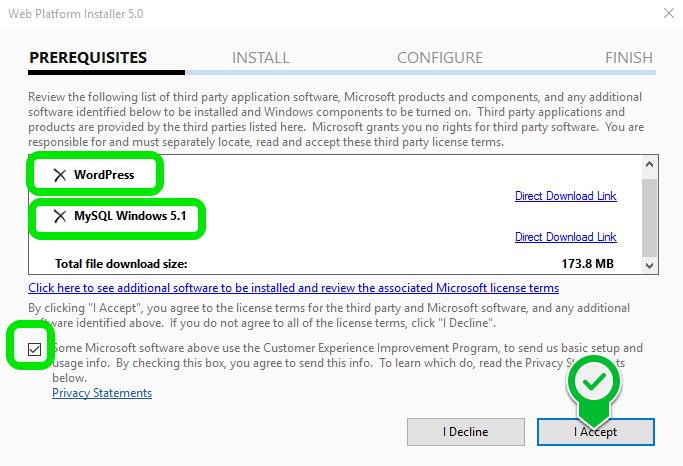The height and width of the screenshot is (466, 683).
Task: Open additional software and Microsoft license terms link
Action: 294,288
